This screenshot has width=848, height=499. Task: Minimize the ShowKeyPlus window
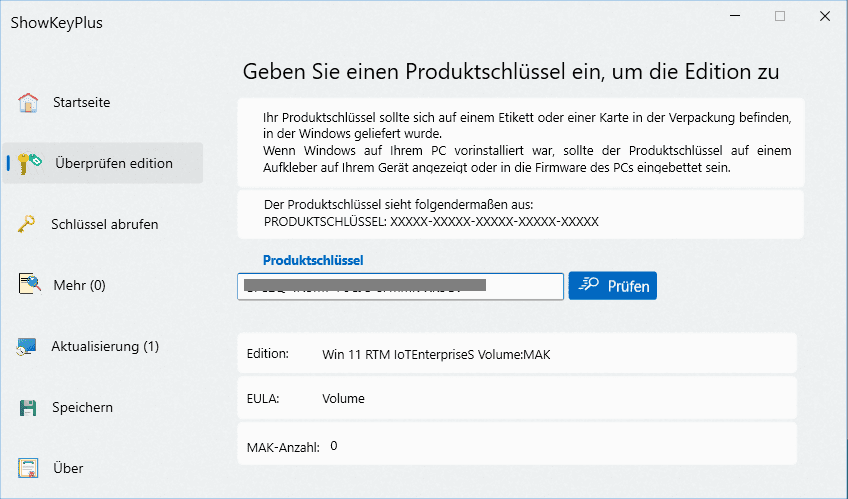[x=735, y=16]
